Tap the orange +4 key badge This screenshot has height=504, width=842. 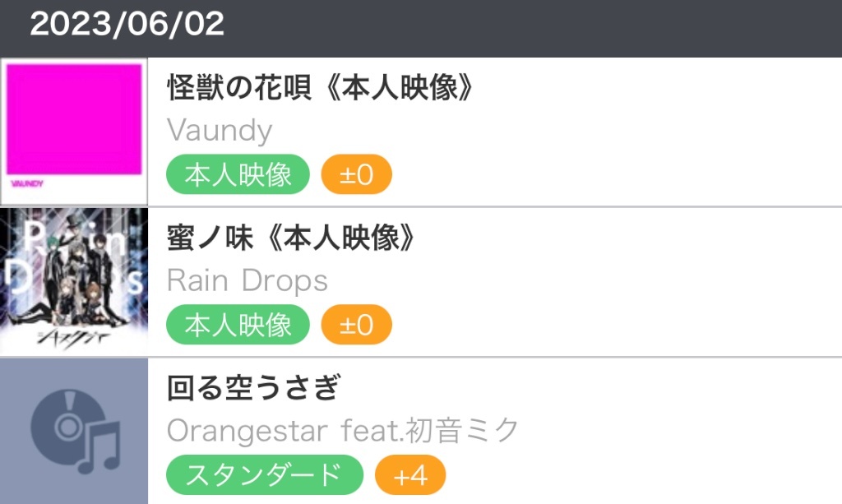pyautogui.click(x=410, y=475)
